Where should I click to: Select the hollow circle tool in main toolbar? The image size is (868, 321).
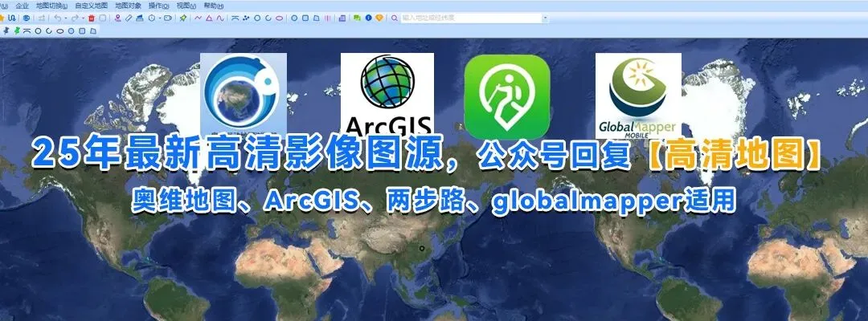(x=257, y=18)
